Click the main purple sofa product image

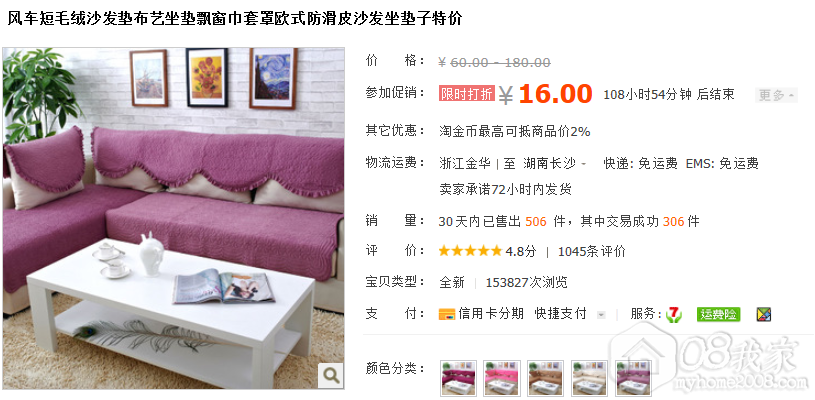pyautogui.click(x=174, y=218)
